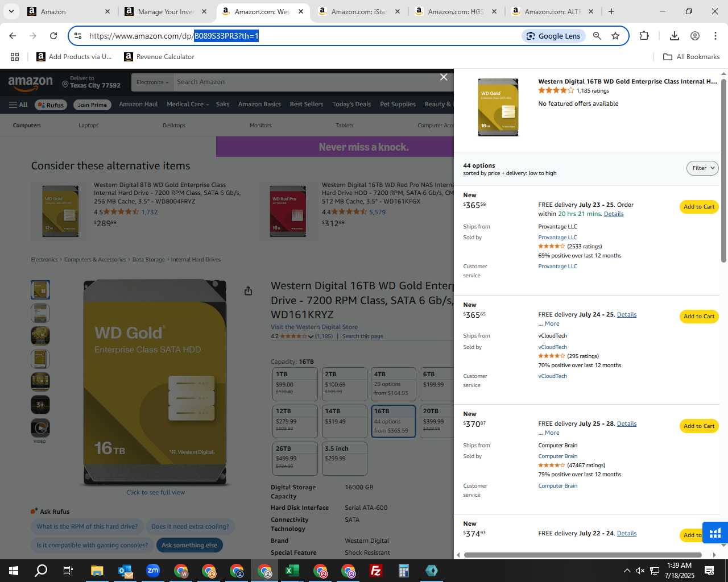Open the Medical Care dropdown
The image size is (728, 582).
pos(188,105)
